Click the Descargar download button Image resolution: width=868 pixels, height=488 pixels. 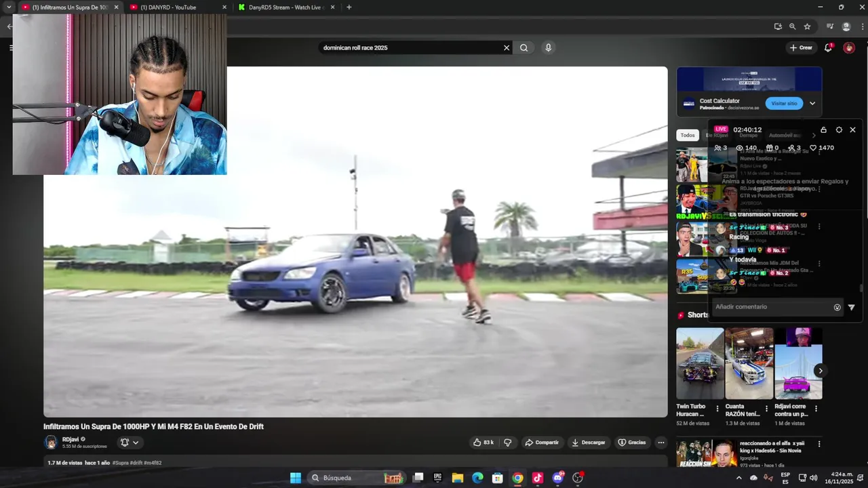pyautogui.click(x=588, y=443)
